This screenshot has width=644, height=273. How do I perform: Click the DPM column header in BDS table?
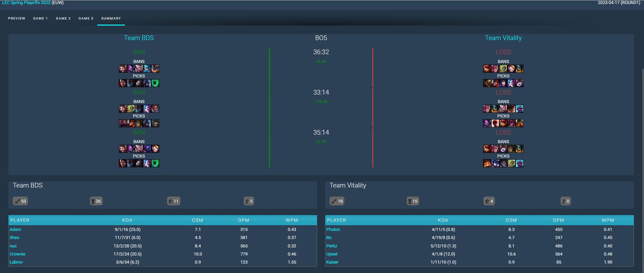point(243,220)
